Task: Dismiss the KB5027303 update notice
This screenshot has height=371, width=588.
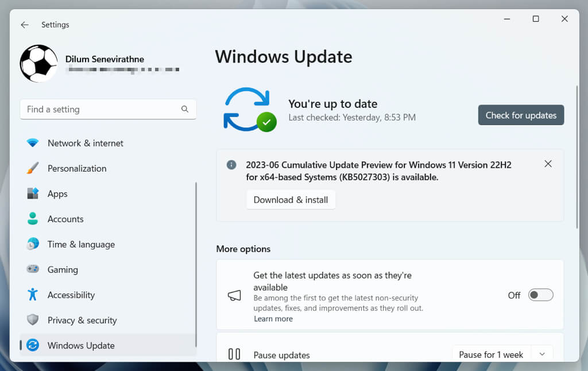Action: (x=548, y=164)
